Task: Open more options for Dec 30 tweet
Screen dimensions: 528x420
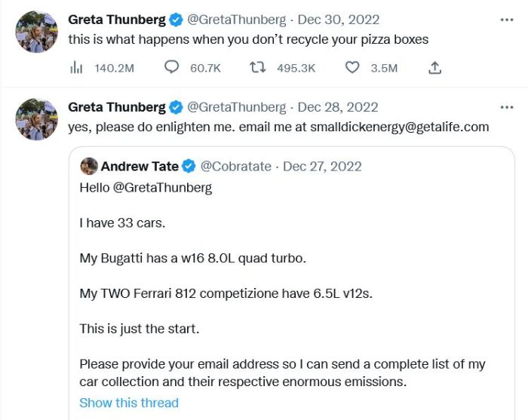Action: [x=506, y=20]
